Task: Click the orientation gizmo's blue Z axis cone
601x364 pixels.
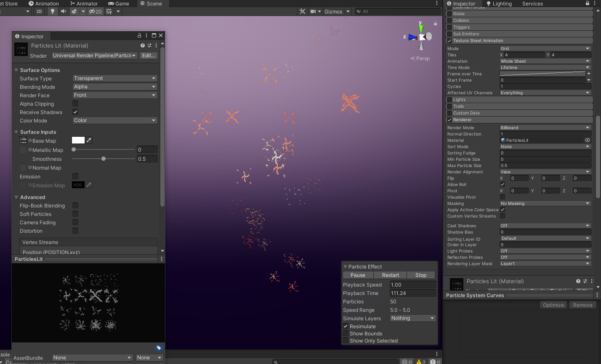Action: [x=413, y=37]
